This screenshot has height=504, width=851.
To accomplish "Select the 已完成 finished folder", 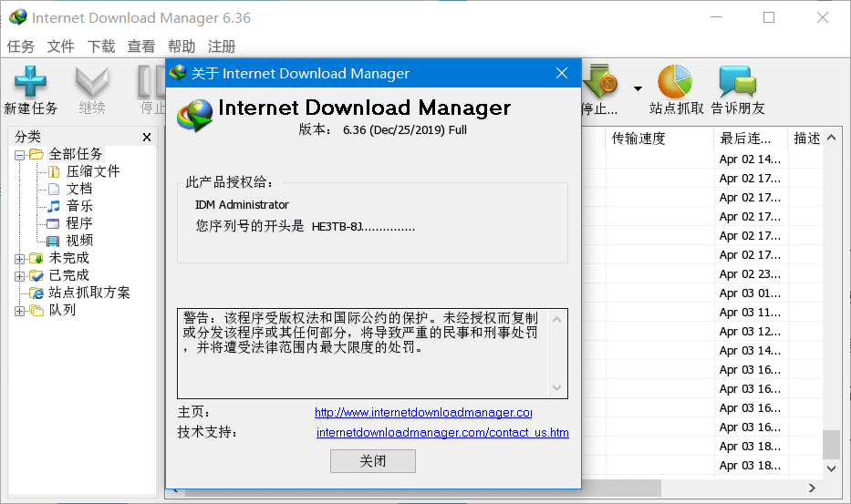I will [68, 275].
